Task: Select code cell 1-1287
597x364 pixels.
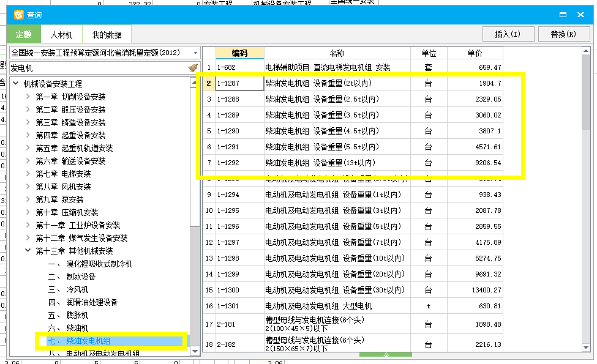Action: pyautogui.click(x=240, y=83)
